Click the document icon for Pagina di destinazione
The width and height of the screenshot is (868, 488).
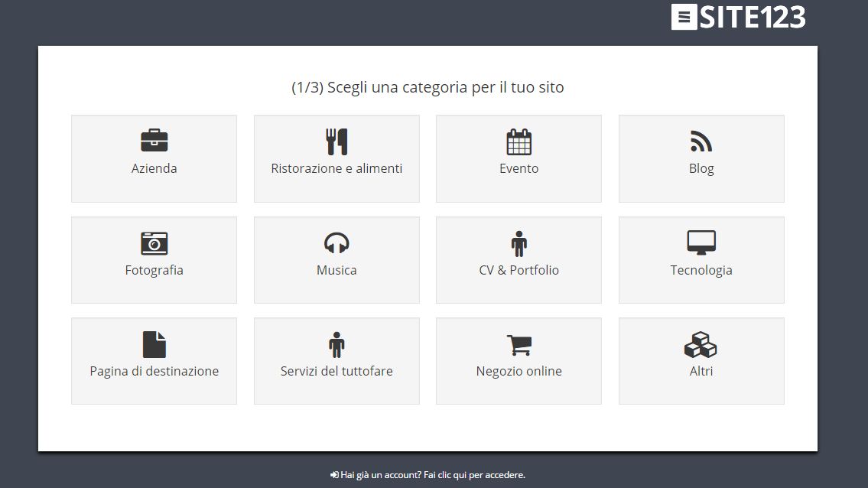click(x=154, y=344)
